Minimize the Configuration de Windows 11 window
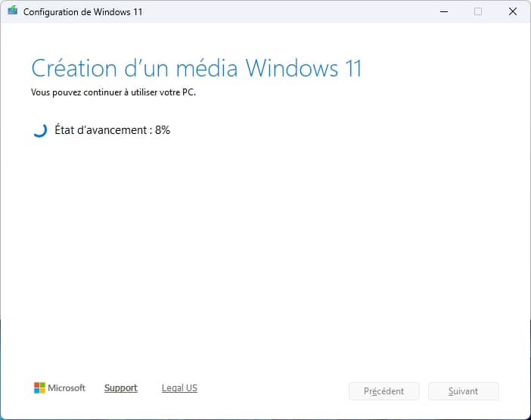 (x=442, y=11)
